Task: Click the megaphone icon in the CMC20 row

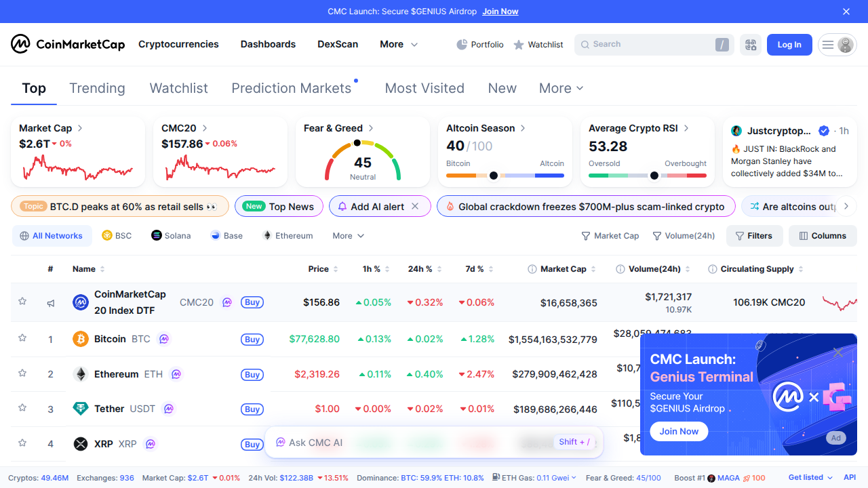Action: click(50, 303)
